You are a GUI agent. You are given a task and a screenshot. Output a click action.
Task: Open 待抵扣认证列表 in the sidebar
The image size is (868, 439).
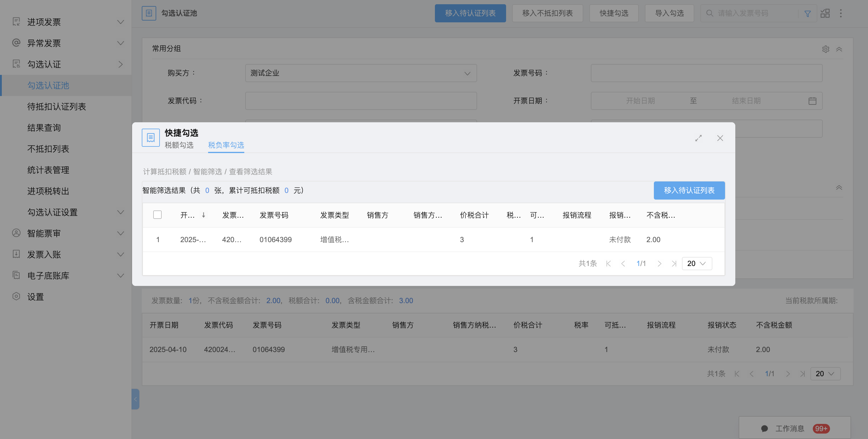coord(57,107)
